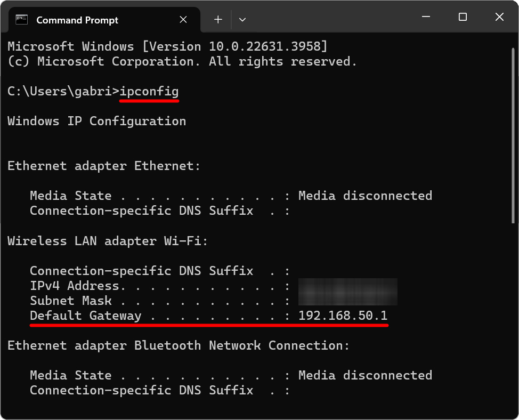519x420 pixels.
Task: Select the Ethernet adapter Ethernet section label
Action: (103, 166)
